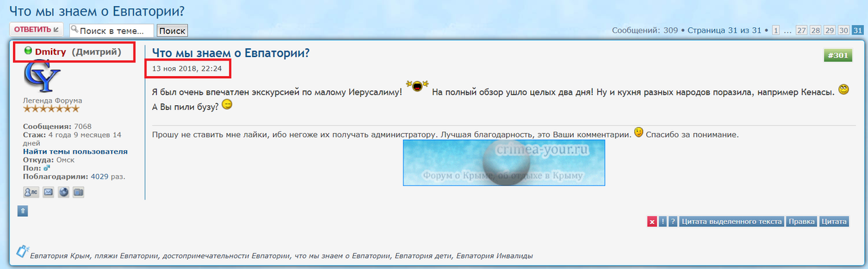The image size is (868, 269).
Task: Open post number #301 link
Action: [837, 56]
